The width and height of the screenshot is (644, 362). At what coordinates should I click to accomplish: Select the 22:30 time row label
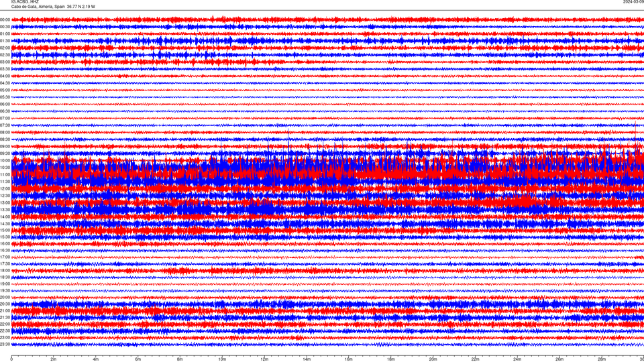[5, 330]
